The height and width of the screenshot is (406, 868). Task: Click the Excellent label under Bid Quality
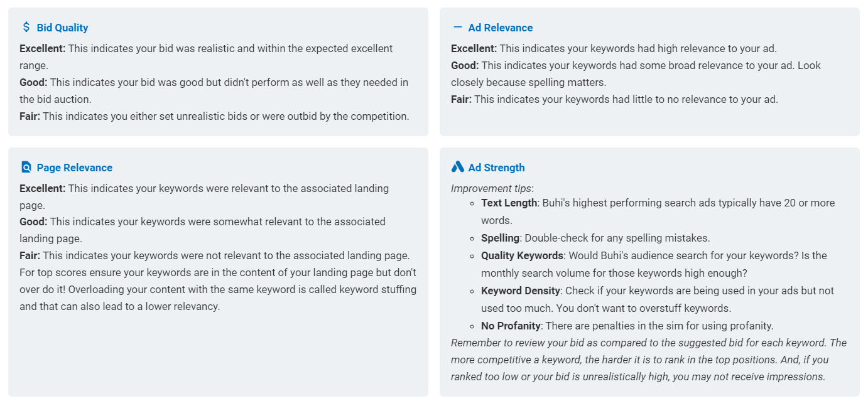[x=42, y=48]
